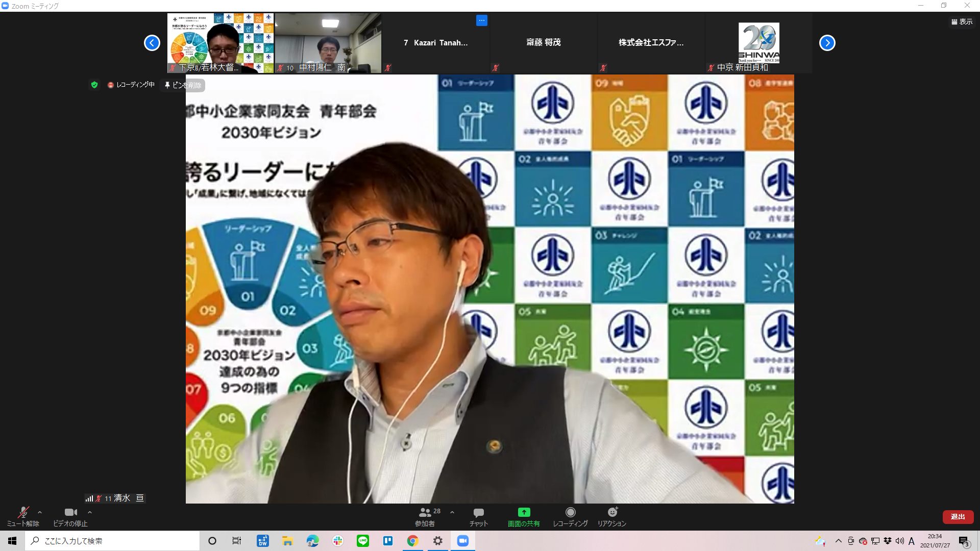Screen dimensions: 980x551
Task: Open Cortana circle on taskbar
Action: [212, 541]
